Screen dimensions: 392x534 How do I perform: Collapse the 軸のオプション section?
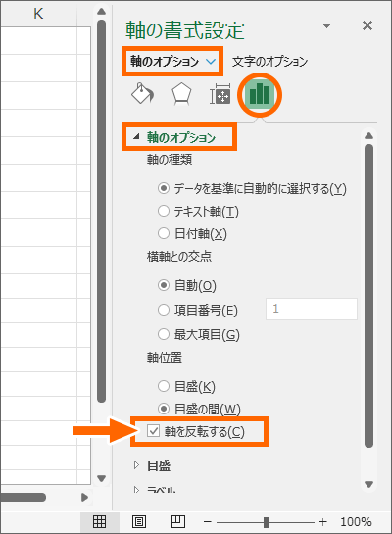pyautogui.click(x=136, y=136)
